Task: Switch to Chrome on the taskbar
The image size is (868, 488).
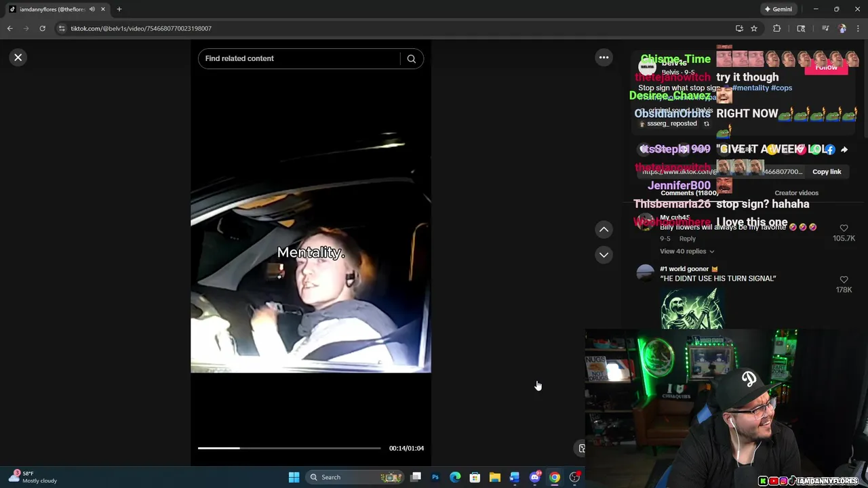Action: [555, 477]
